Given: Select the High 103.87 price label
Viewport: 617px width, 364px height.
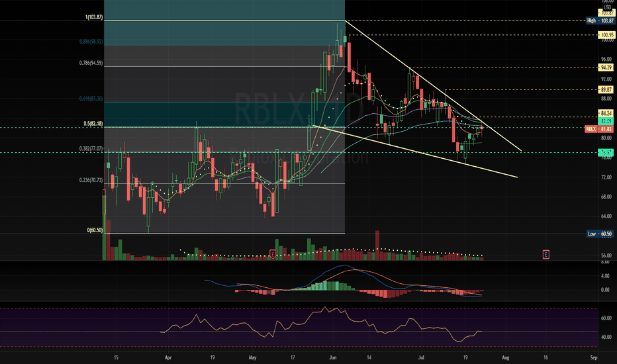Looking at the screenshot, I should 600,21.
